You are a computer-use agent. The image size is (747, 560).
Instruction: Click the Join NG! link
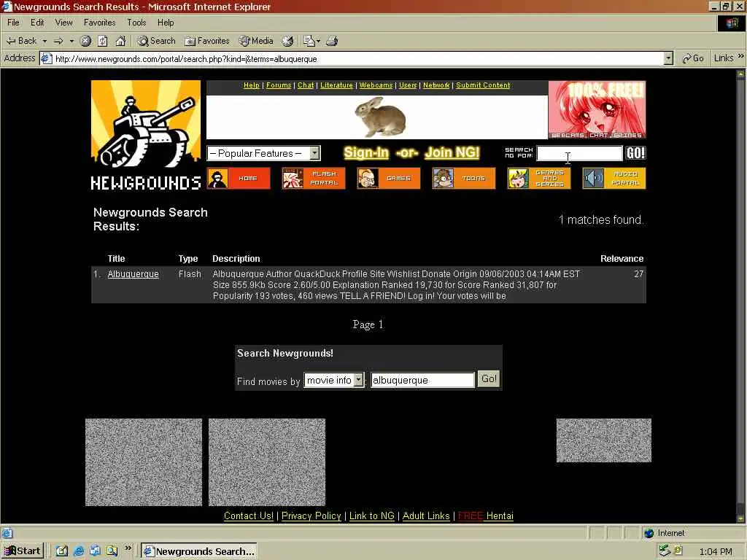(452, 152)
